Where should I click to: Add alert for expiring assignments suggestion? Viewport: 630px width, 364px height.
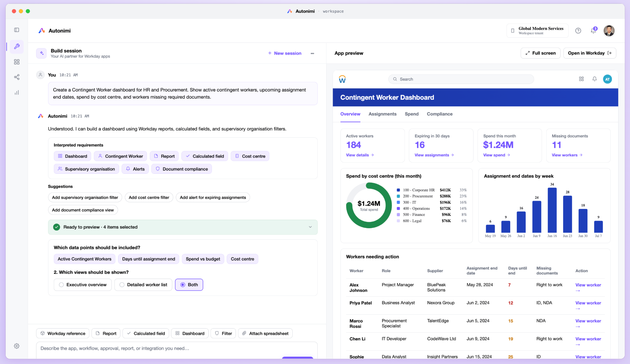coord(213,197)
